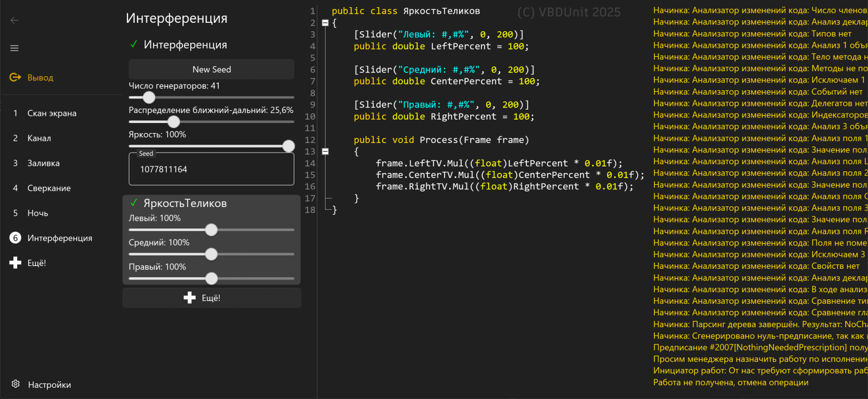This screenshot has height=399, width=868.
Task: Click frame.RightTV.Mul code line
Action: pos(505,186)
